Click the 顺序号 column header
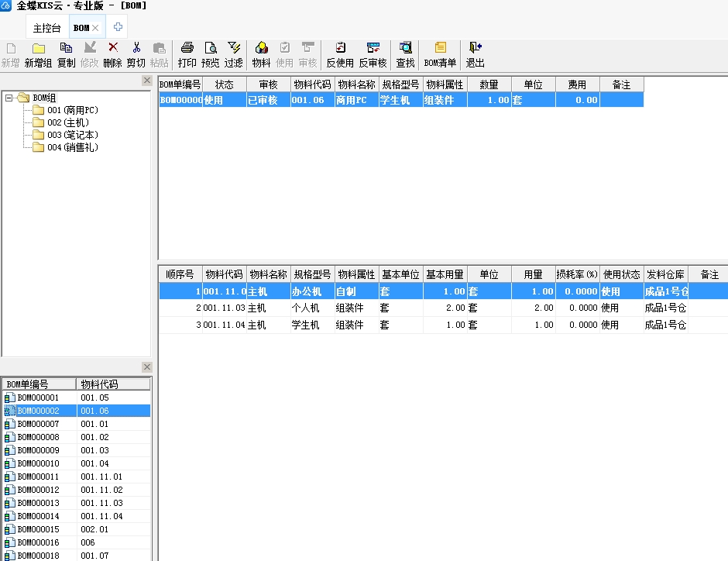Screen dimensions: 728x561 pyautogui.click(x=180, y=274)
